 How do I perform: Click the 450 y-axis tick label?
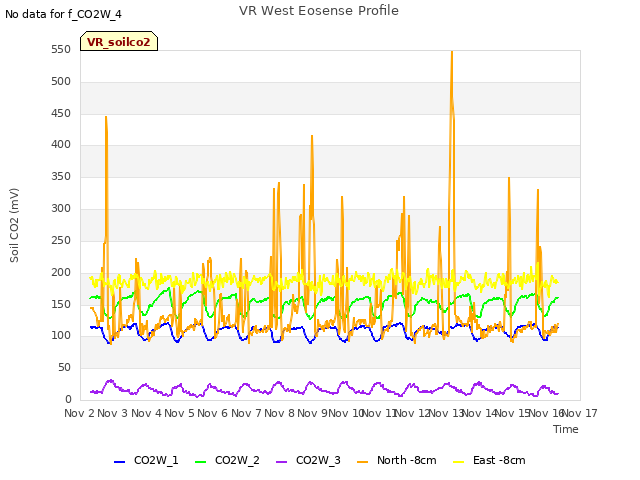point(61,113)
